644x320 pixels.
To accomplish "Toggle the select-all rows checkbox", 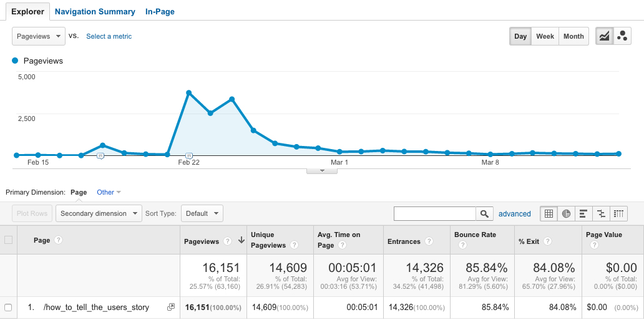I will (8, 240).
